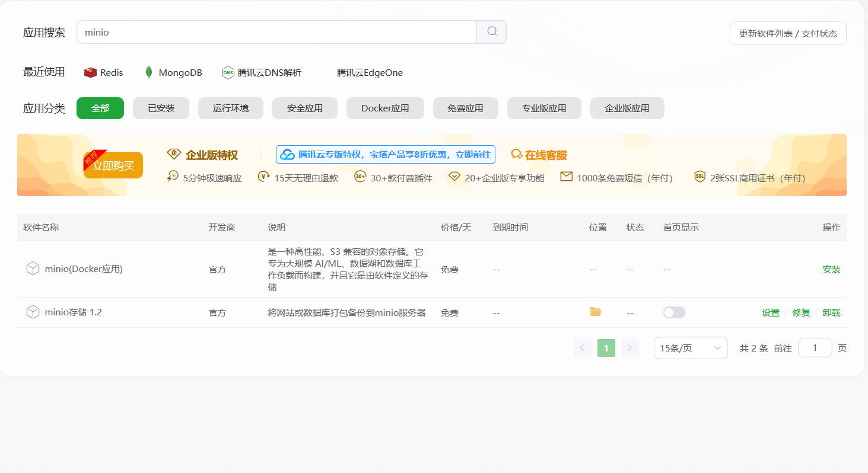This screenshot has width=868, height=473.
Task: Filter by 免费应用 category
Action: [x=465, y=108]
